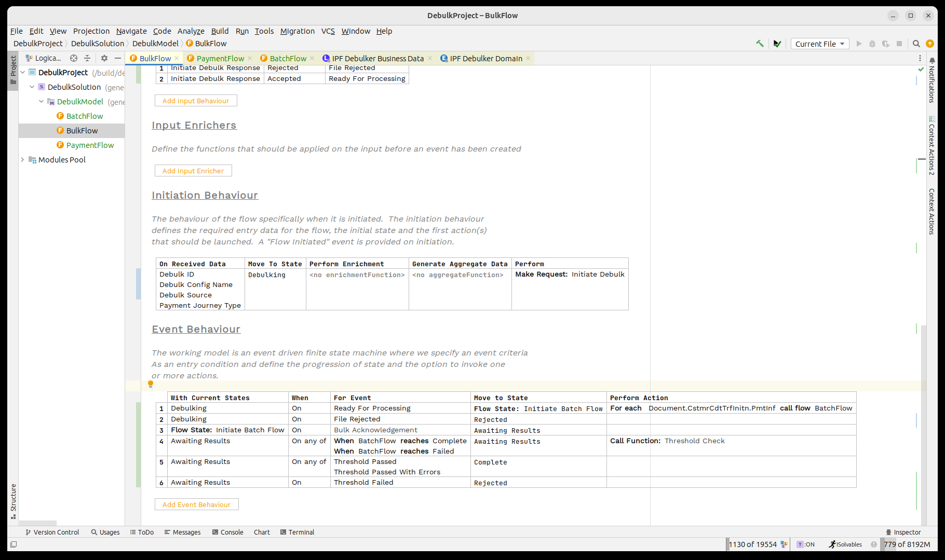Open the Notifications bell panel
The width and height of the screenshot is (945, 560).
coord(932,61)
